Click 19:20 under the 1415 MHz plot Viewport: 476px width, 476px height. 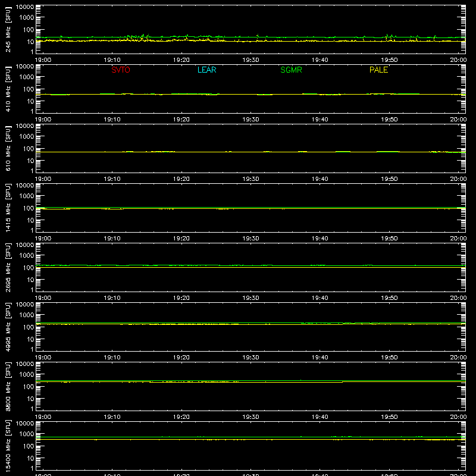pos(181,239)
